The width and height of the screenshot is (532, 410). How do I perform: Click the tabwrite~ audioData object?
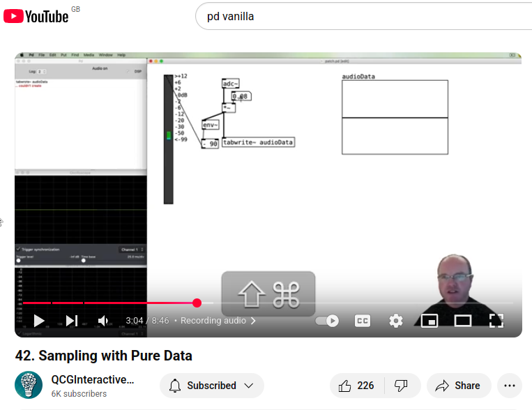point(258,142)
